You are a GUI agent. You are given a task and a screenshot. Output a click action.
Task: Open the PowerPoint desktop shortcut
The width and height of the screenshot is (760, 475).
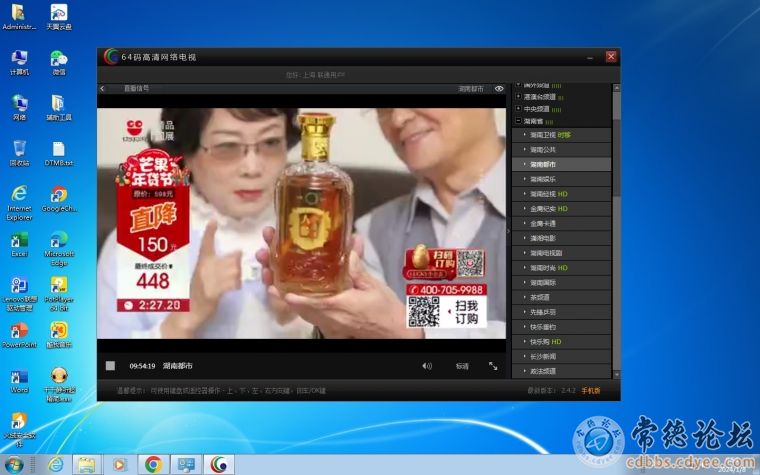click(19, 335)
